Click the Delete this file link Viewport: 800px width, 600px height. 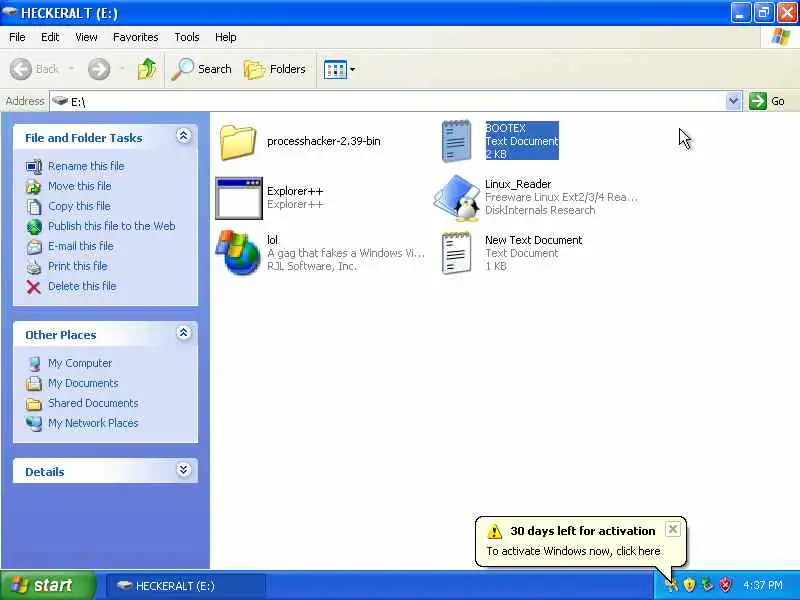[x=82, y=286]
